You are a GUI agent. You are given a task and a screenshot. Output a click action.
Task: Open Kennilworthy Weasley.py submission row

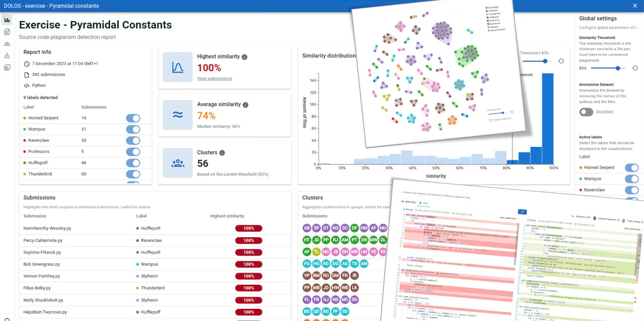(x=48, y=228)
